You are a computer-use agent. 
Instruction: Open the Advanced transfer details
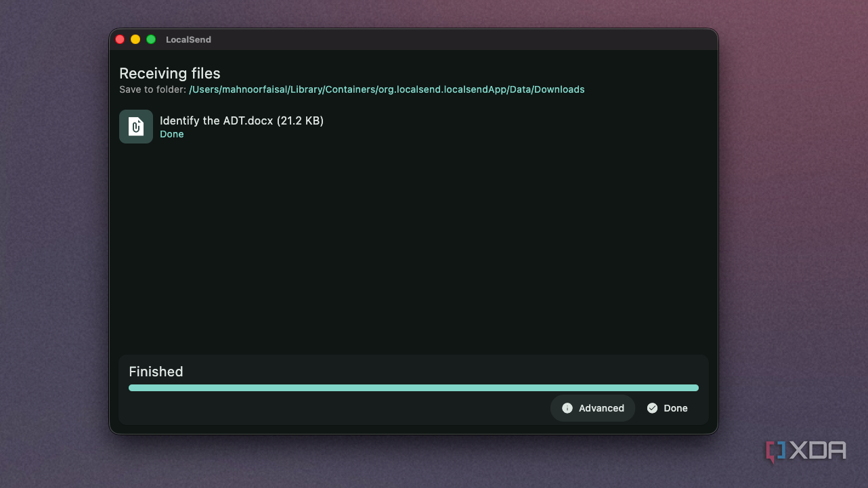pos(592,408)
